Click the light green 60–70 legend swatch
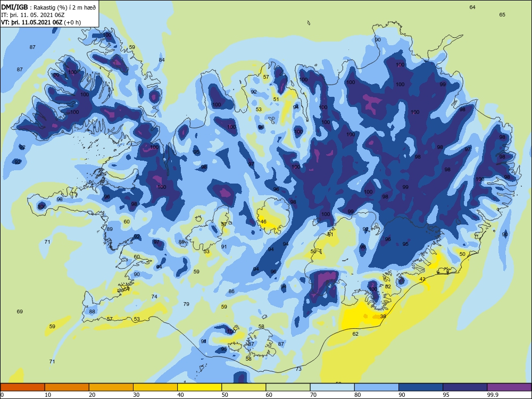Image resolution: width=532 pixels, height=399 pixels. [x=288, y=387]
